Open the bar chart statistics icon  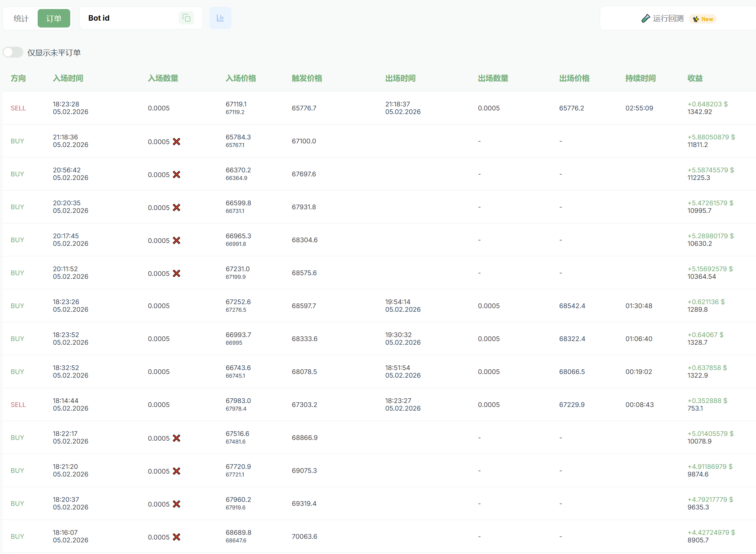pos(220,18)
